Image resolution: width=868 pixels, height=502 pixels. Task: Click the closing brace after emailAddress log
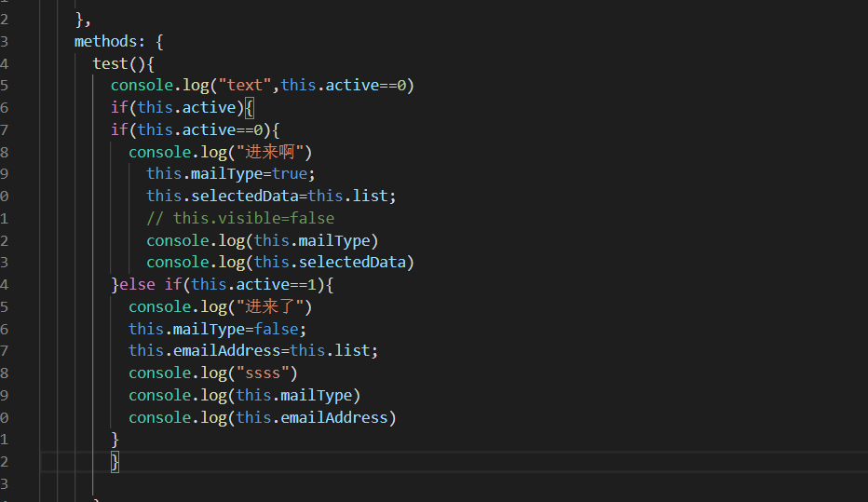click(115, 440)
